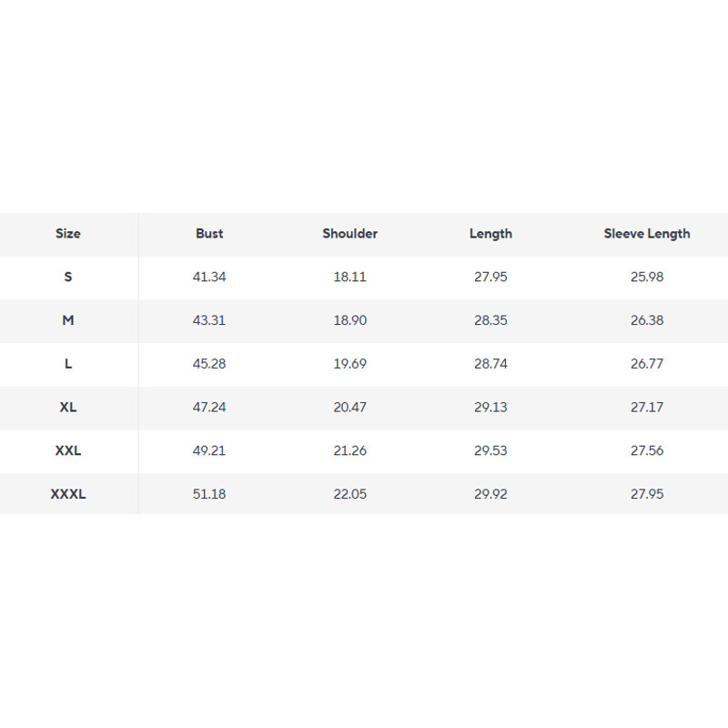Click the Size column header
The width and height of the screenshot is (728, 728).
coord(68,234)
